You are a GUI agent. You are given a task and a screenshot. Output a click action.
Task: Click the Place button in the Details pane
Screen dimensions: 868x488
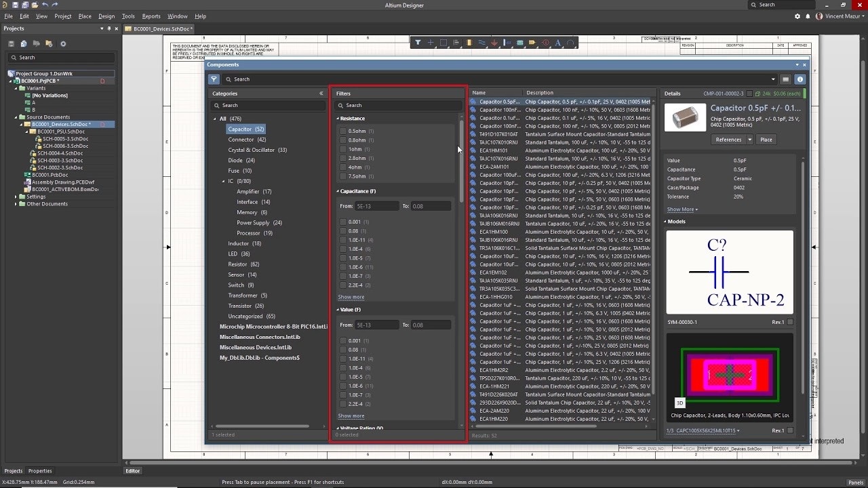766,140
